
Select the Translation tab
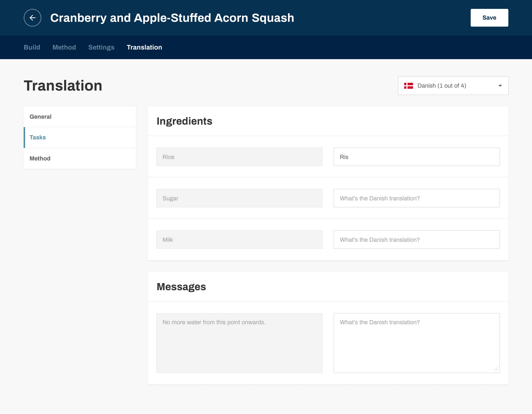click(x=144, y=47)
